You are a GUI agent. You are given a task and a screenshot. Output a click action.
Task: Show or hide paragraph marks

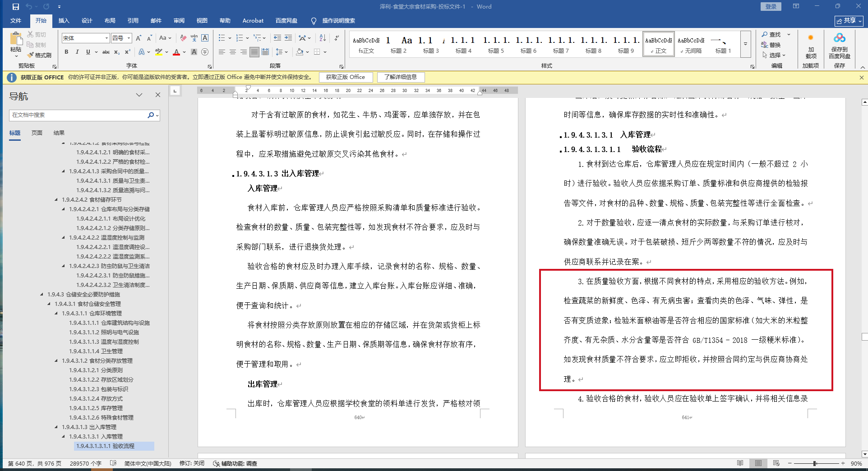337,38
